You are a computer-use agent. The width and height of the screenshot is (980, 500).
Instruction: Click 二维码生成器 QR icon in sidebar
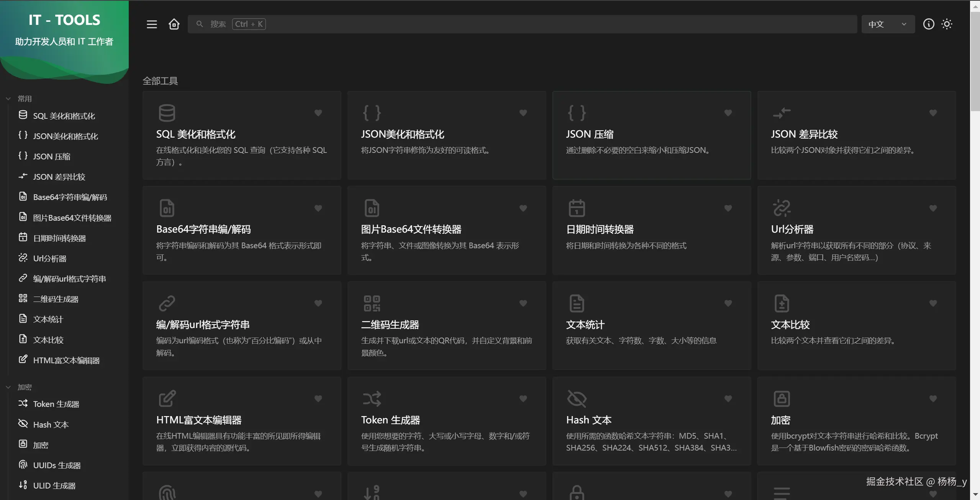(23, 298)
